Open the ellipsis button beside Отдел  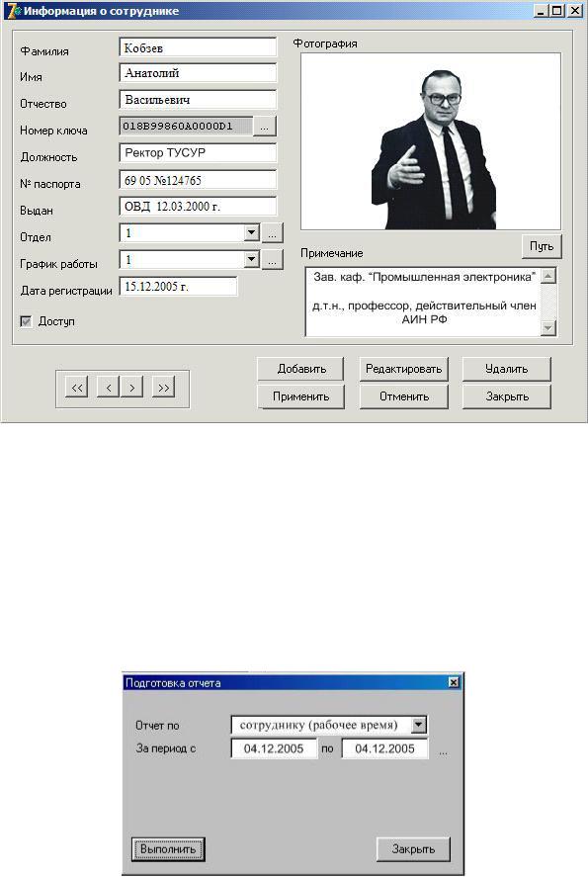[x=272, y=233]
